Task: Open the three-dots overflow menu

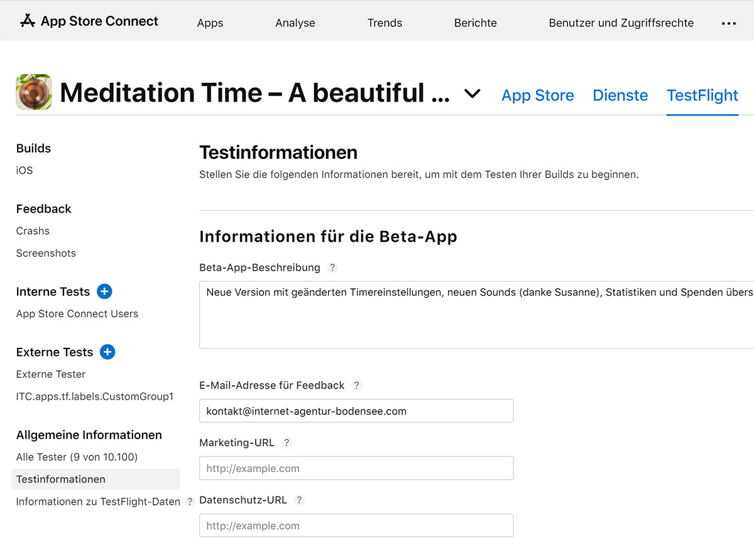Action: pos(729,23)
